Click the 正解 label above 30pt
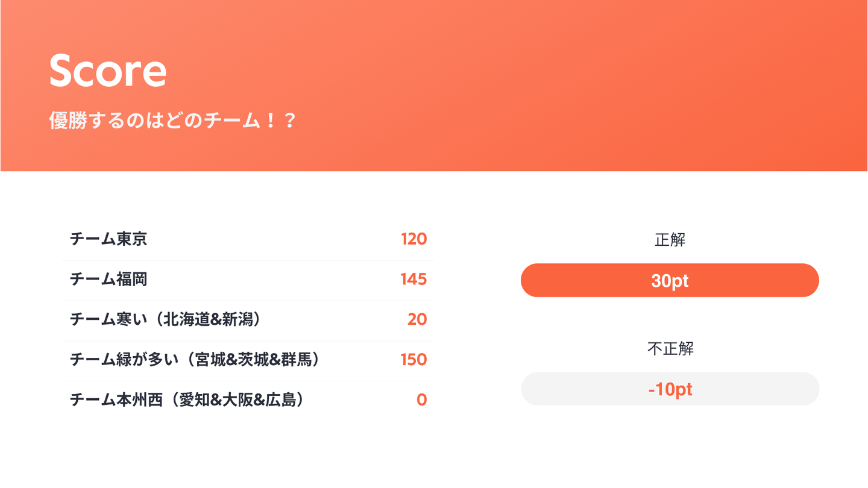 670,240
